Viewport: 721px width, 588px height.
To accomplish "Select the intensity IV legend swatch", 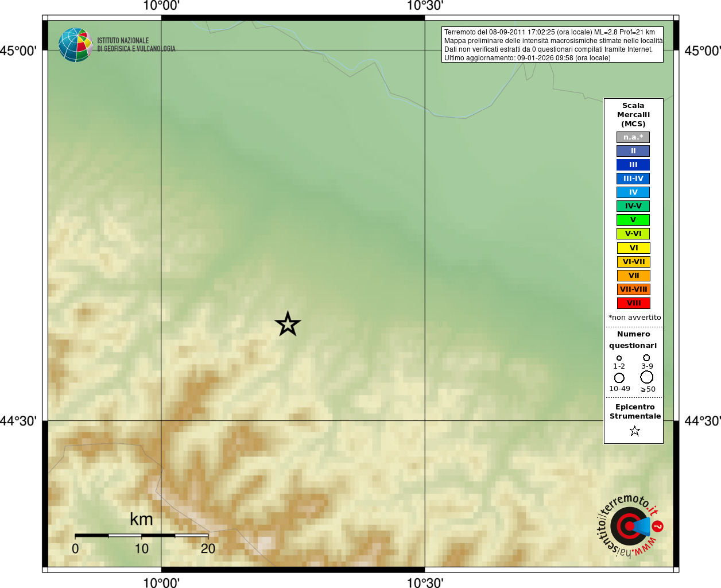I will 633,192.
